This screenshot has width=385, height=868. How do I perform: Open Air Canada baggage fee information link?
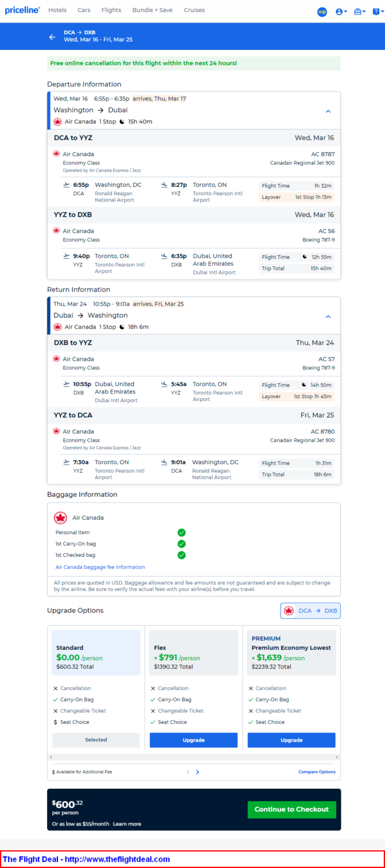[100, 567]
